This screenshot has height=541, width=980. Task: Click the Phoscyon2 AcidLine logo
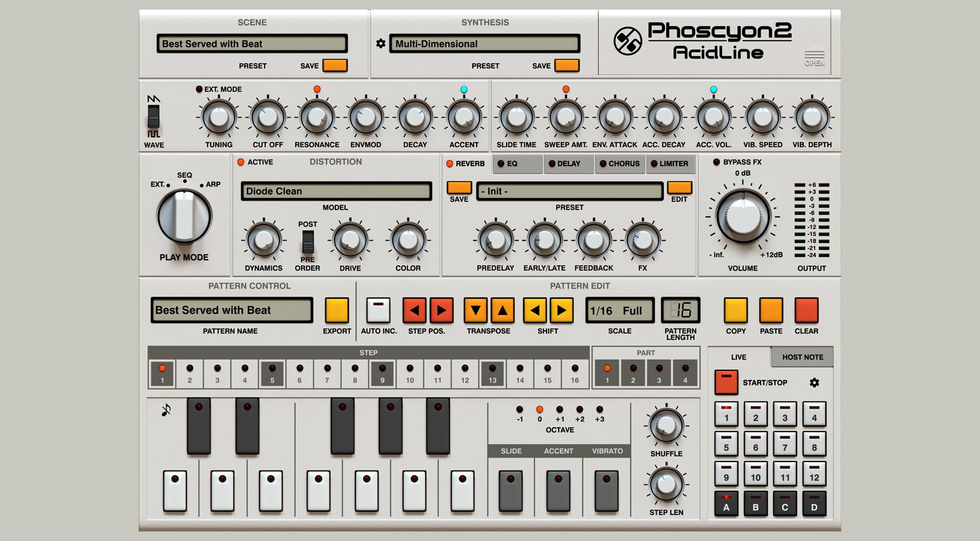coord(704,41)
